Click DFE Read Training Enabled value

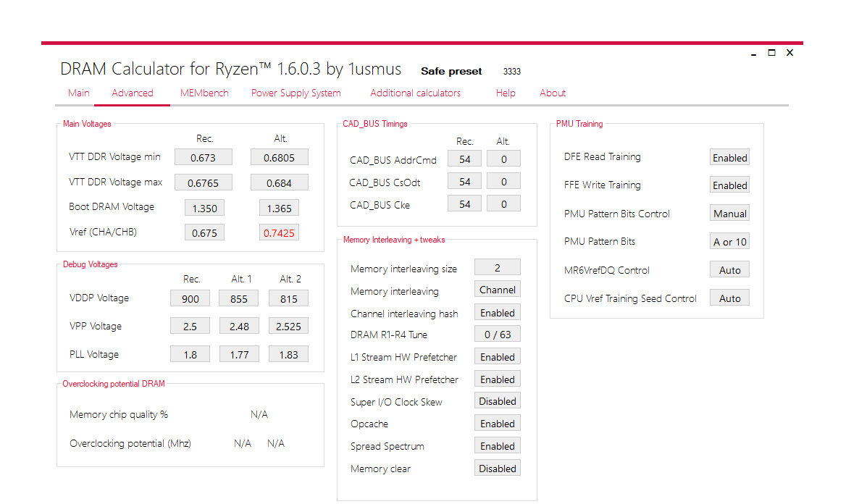(729, 157)
